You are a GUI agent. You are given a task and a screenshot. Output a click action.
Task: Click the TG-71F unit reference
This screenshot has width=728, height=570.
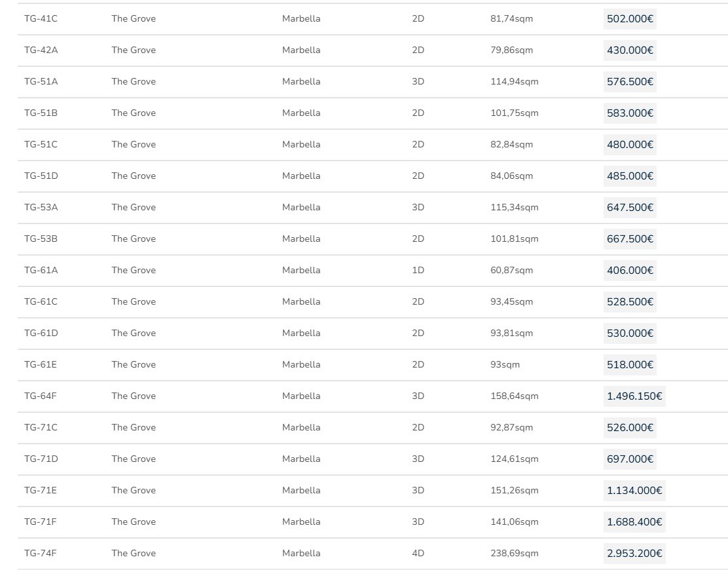(x=41, y=522)
